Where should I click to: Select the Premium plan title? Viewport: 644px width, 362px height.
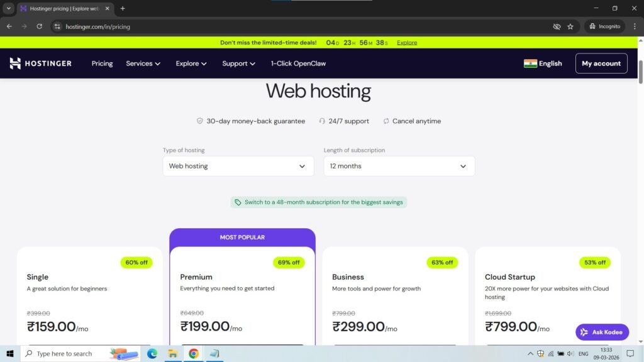(196, 277)
